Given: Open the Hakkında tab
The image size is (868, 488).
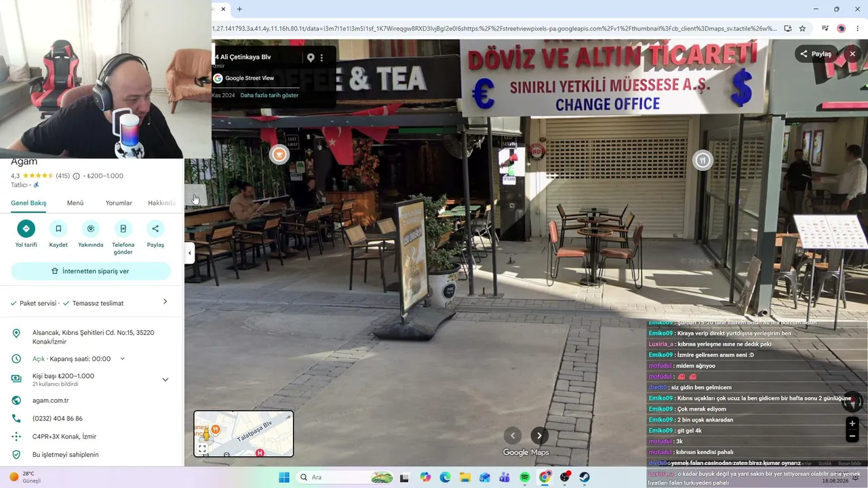Looking at the screenshot, I should (162, 203).
